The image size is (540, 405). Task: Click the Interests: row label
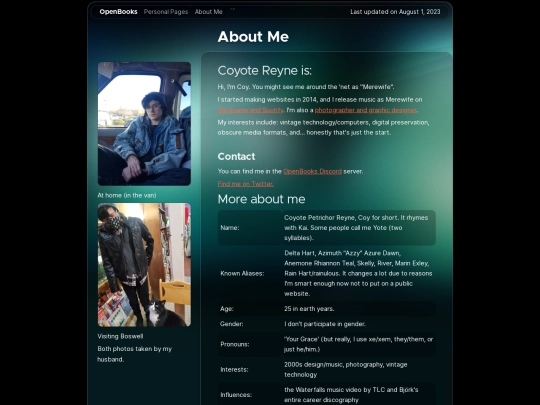coord(234,370)
